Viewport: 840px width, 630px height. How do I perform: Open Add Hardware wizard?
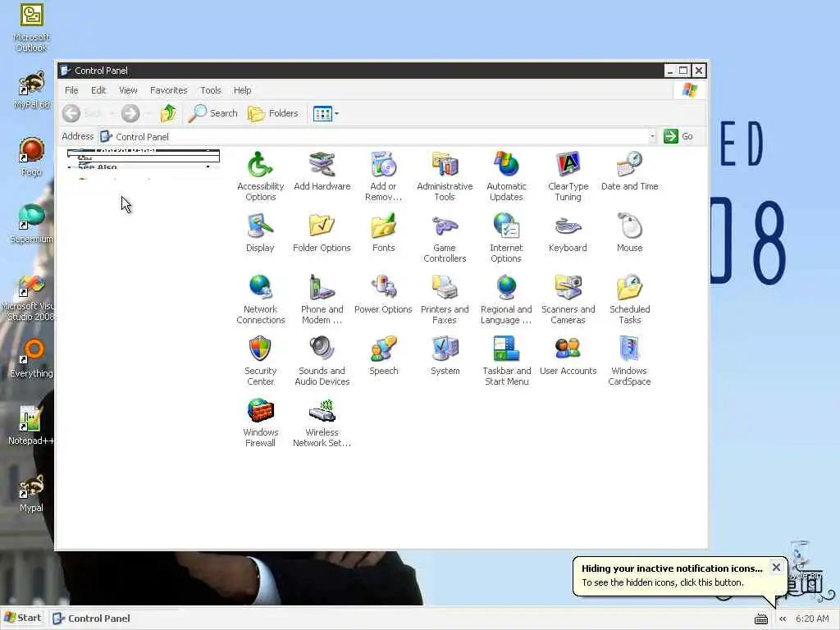(x=322, y=171)
